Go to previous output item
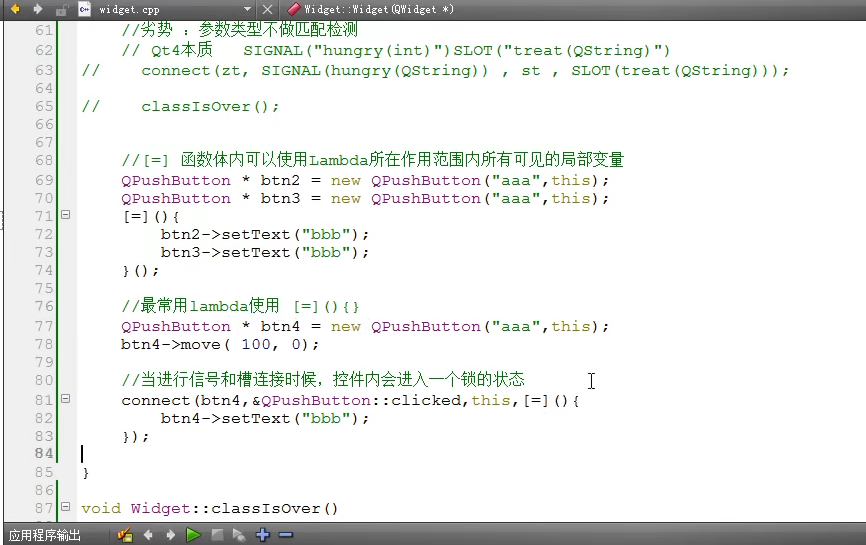The width and height of the screenshot is (866, 545). 147,535
